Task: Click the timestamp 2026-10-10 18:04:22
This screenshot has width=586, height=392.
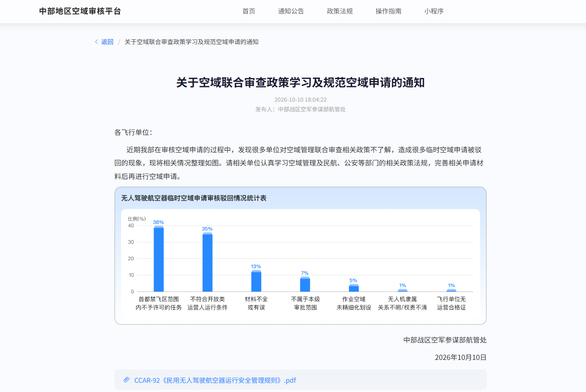Action: click(301, 100)
